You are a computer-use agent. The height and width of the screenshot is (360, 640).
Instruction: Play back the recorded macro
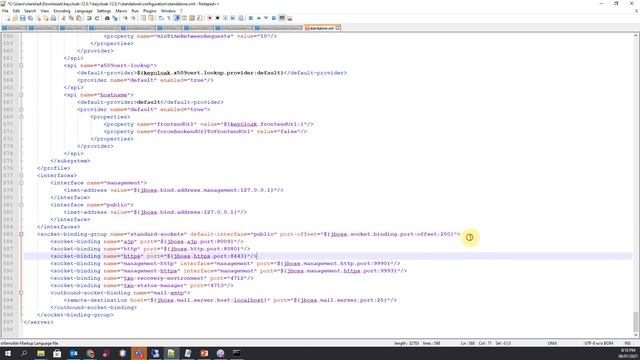(225, 18)
